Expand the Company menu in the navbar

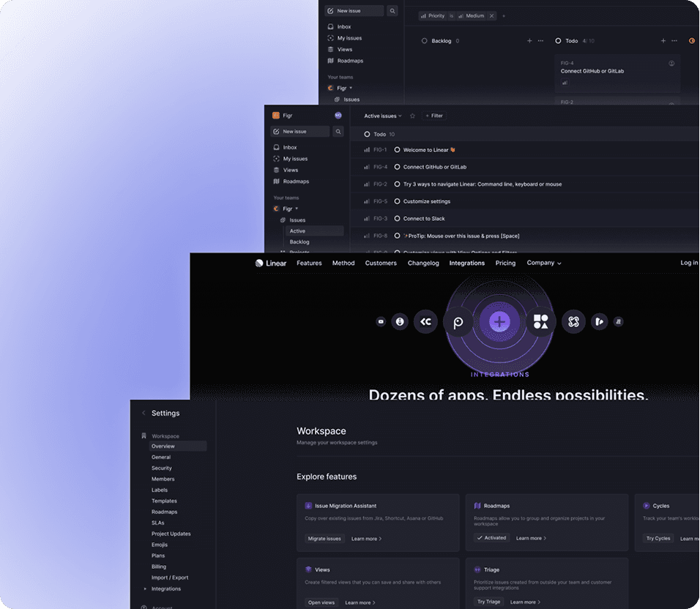544,264
